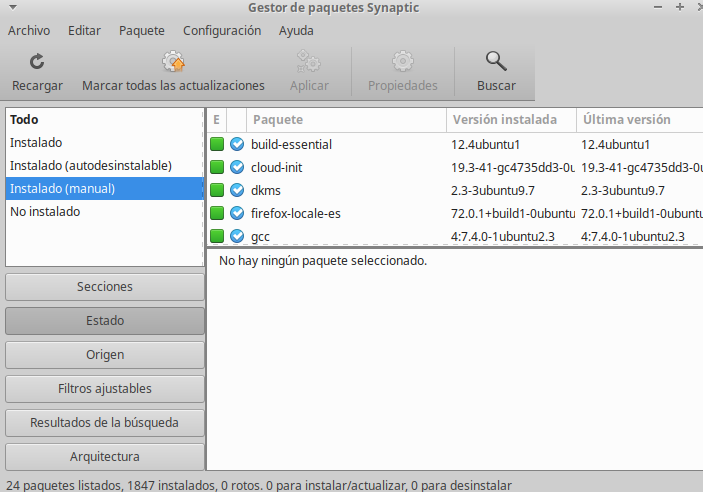The image size is (703, 492).
Task: Click supported checkmark icon for build-essential
Action: point(237,144)
